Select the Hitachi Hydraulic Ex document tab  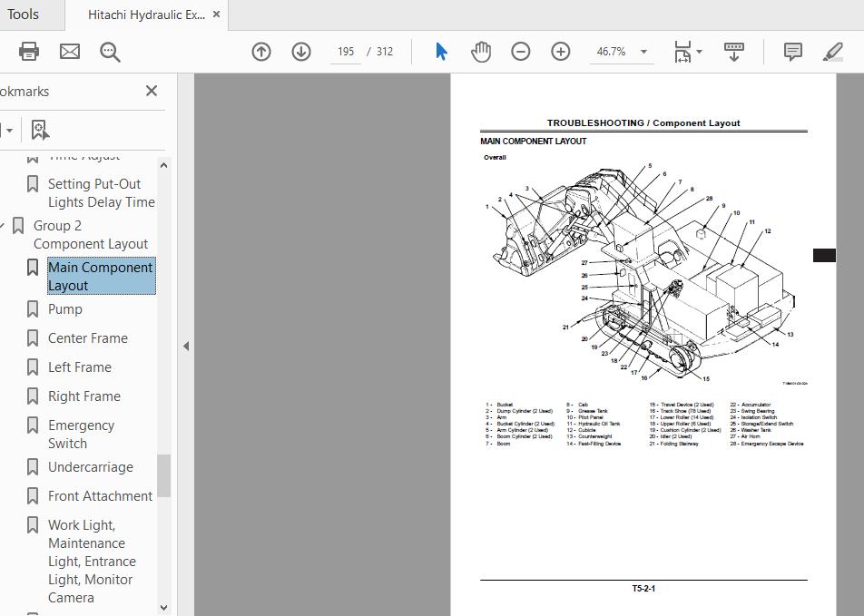[145, 14]
